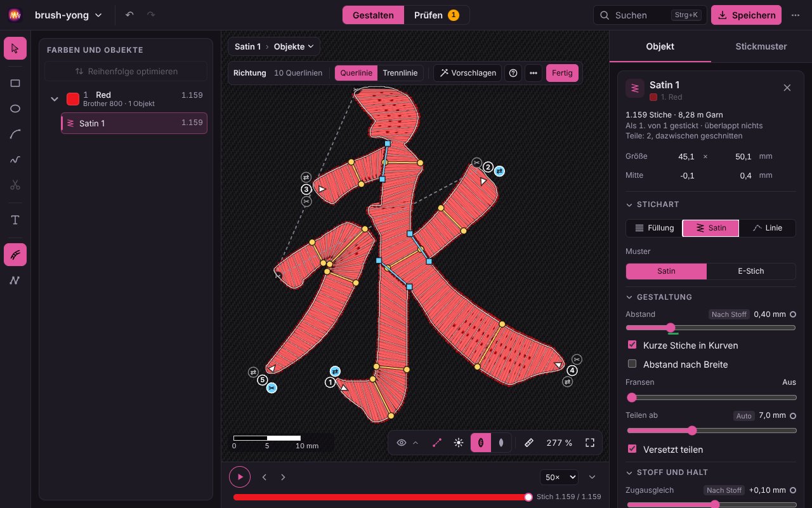Adjust the Abstand slider

click(710, 328)
